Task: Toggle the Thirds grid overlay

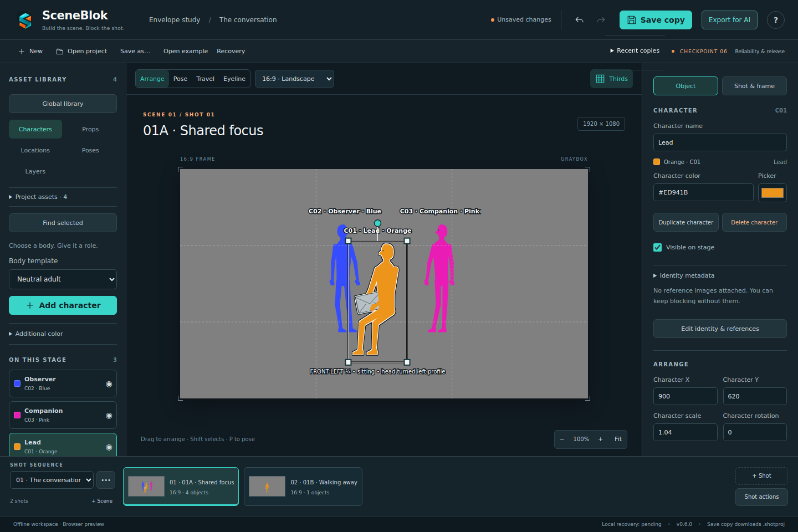Action: 612,79
